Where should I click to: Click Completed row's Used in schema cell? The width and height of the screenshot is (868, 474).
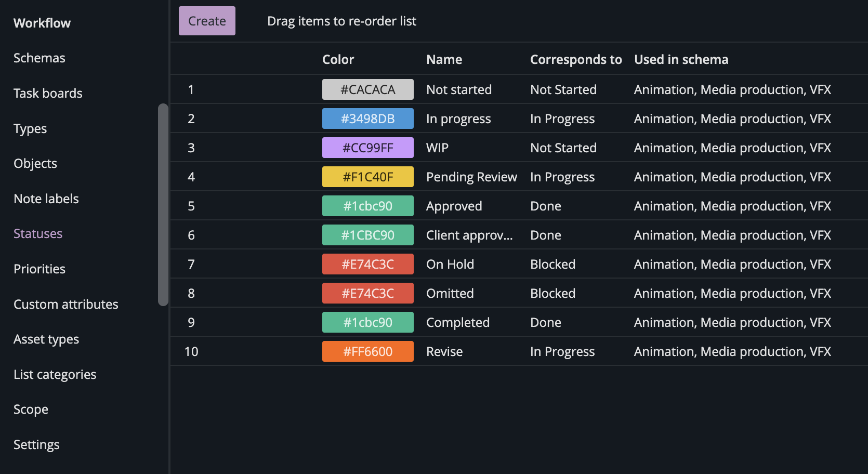click(732, 322)
